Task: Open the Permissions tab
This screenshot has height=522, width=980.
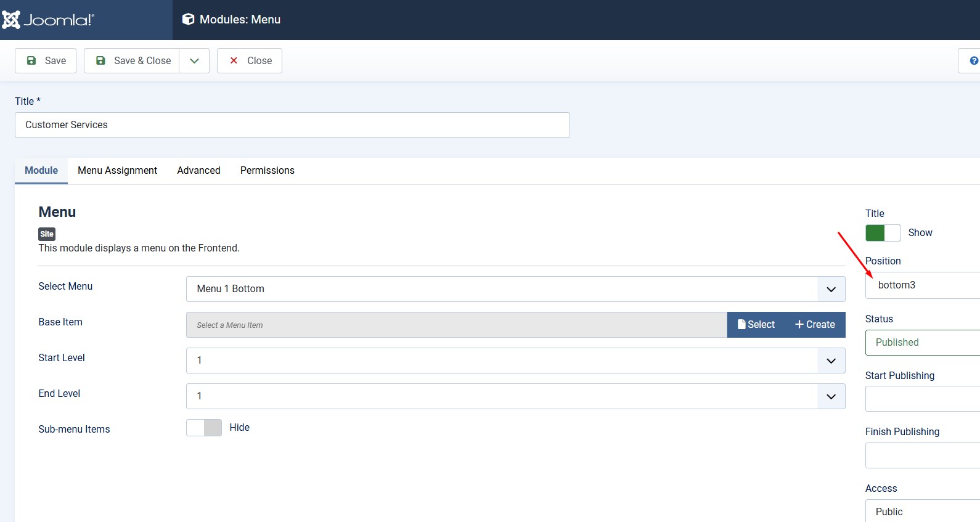Action: 267,170
